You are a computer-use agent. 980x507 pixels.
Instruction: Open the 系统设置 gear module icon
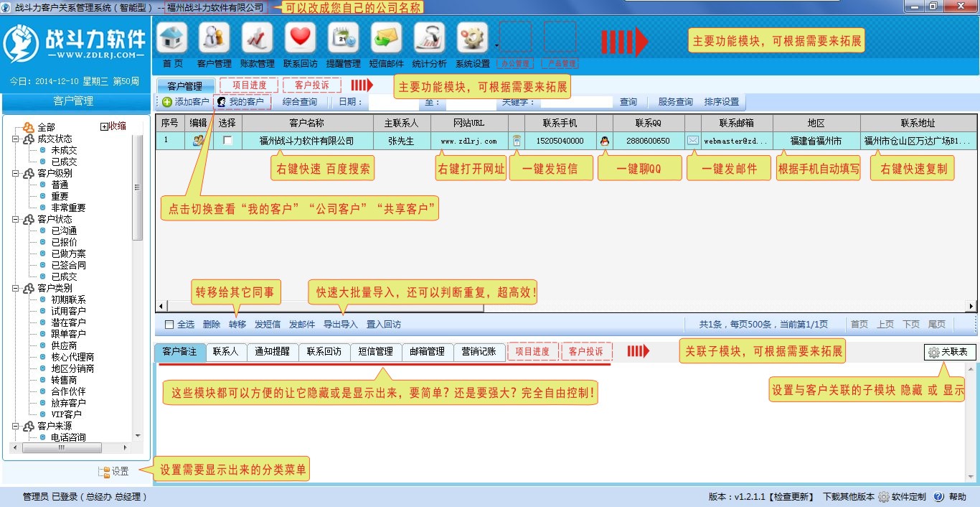471,38
